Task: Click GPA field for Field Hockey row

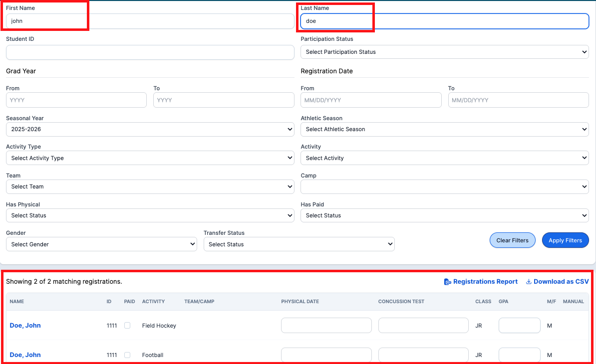Action: click(519, 325)
